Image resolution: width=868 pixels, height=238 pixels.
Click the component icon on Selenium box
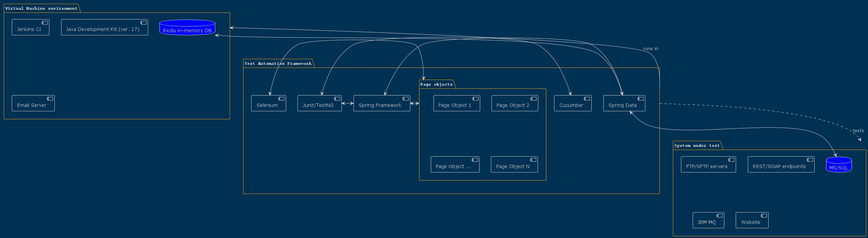click(x=281, y=99)
